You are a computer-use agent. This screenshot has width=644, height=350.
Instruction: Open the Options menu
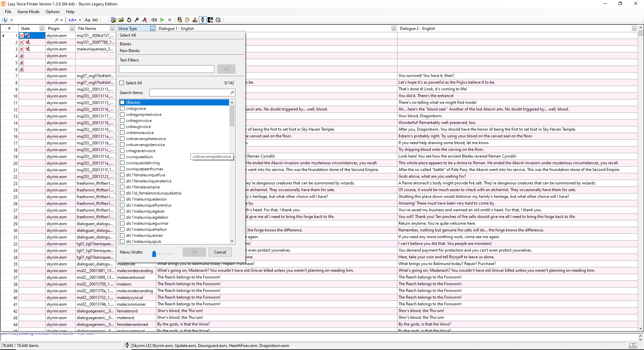(53, 11)
